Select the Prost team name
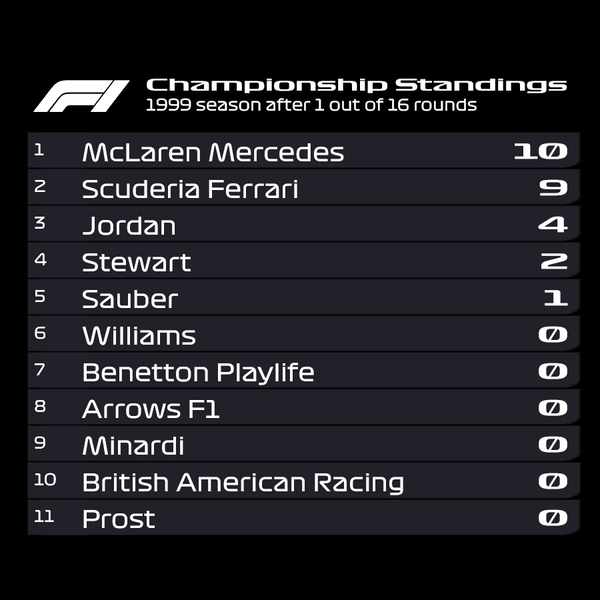The width and height of the screenshot is (600, 600). tap(119, 519)
